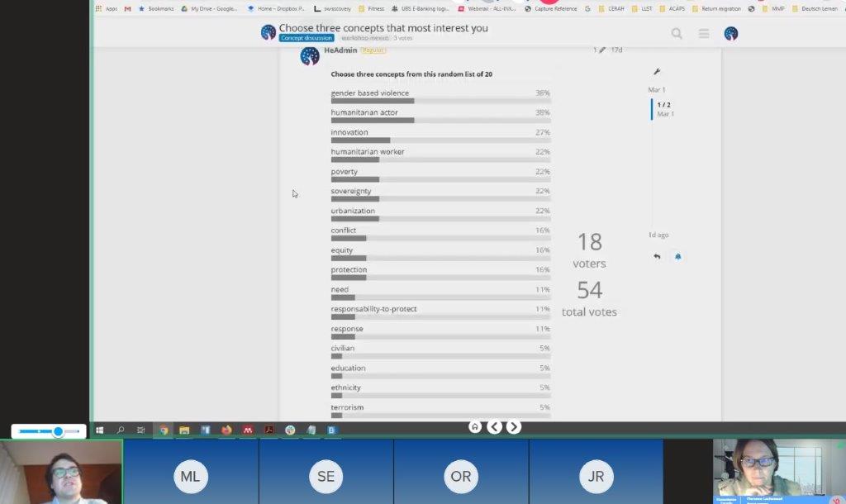Open the Return migration bookmarks folder
This screenshot has height=504, width=846.
tap(716, 8)
